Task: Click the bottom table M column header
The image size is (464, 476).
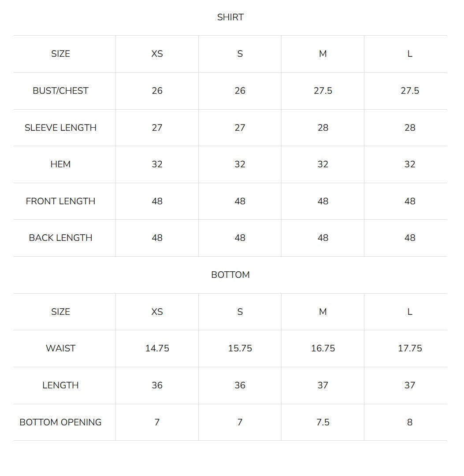Action: 323,312
